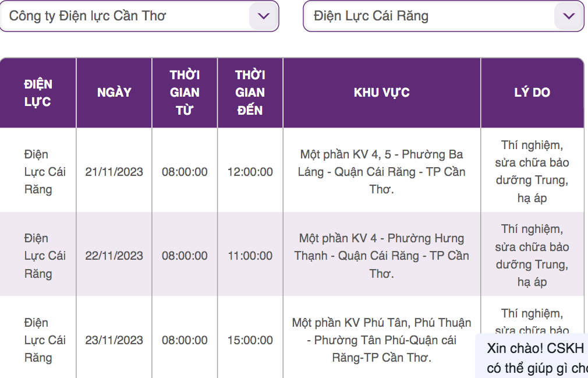Select the 21/11/2023 date cell
The height and width of the screenshot is (378, 588).
pyautogui.click(x=114, y=172)
